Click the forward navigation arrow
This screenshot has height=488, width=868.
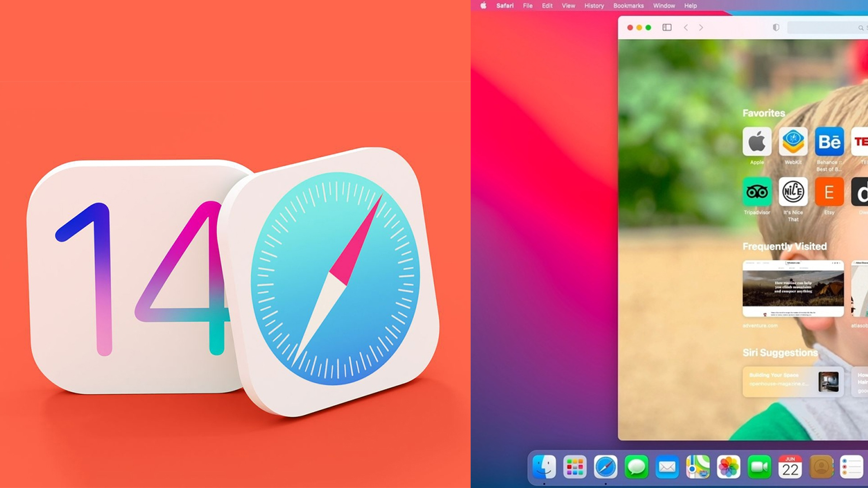tap(701, 28)
